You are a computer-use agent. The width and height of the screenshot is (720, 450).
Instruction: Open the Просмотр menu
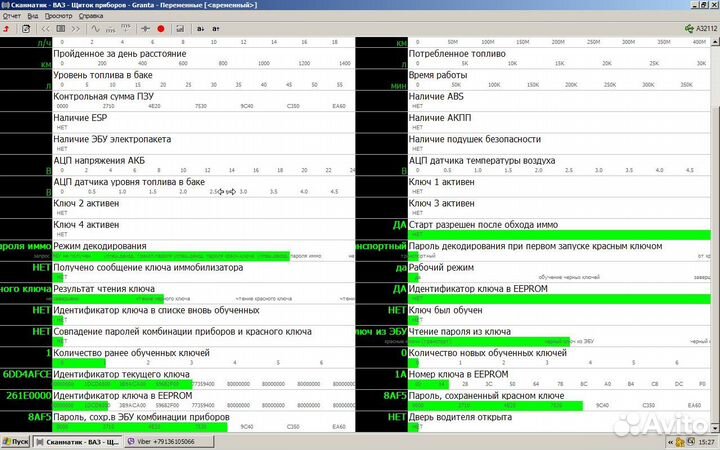64,16
